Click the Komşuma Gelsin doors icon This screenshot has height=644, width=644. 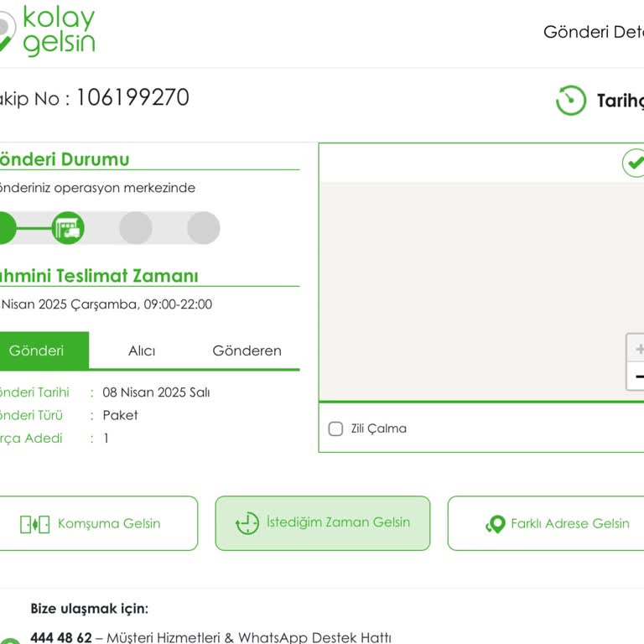pos(35,524)
